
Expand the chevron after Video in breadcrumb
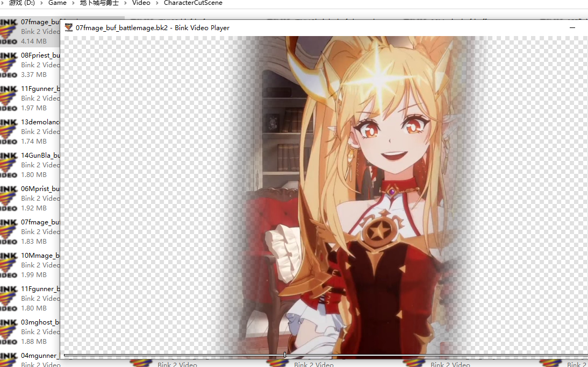click(x=157, y=3)
